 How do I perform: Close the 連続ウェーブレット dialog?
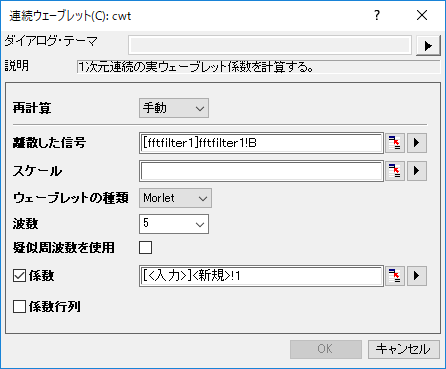(422, 15)
